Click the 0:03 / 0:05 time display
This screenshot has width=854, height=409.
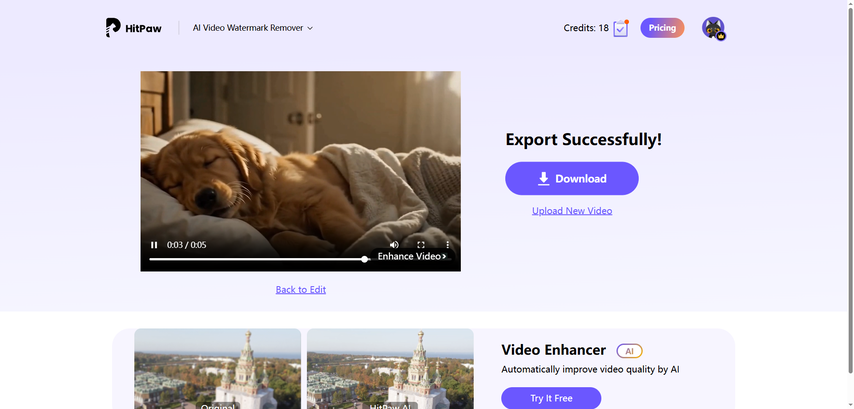point(186,245)
